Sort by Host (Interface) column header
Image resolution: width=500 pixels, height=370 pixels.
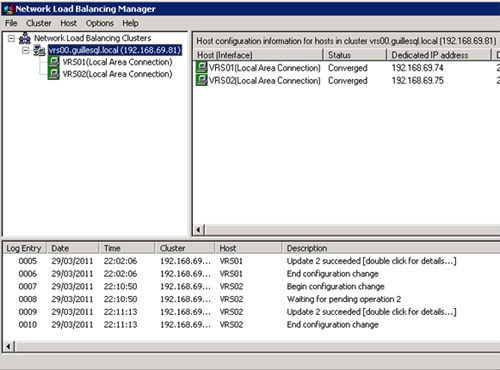pos(258,55)
